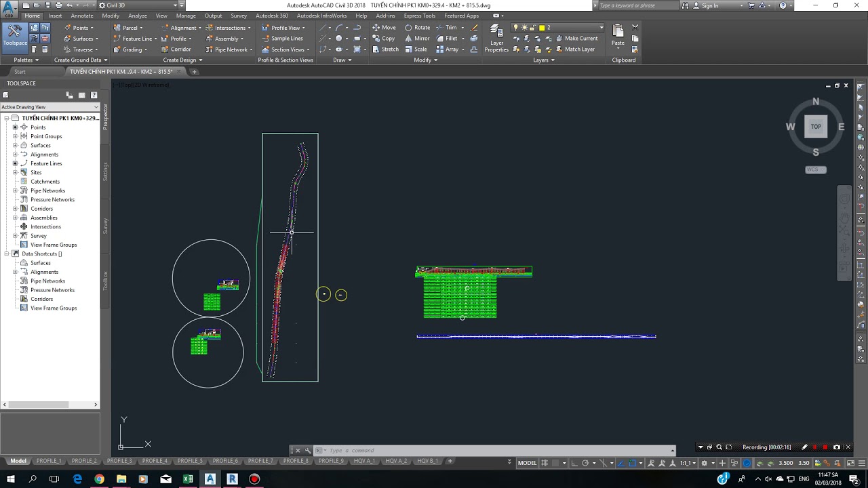Click the WCS dropdown below ViewCube
The image size is (868, 488).
click(x=816, y=169)
